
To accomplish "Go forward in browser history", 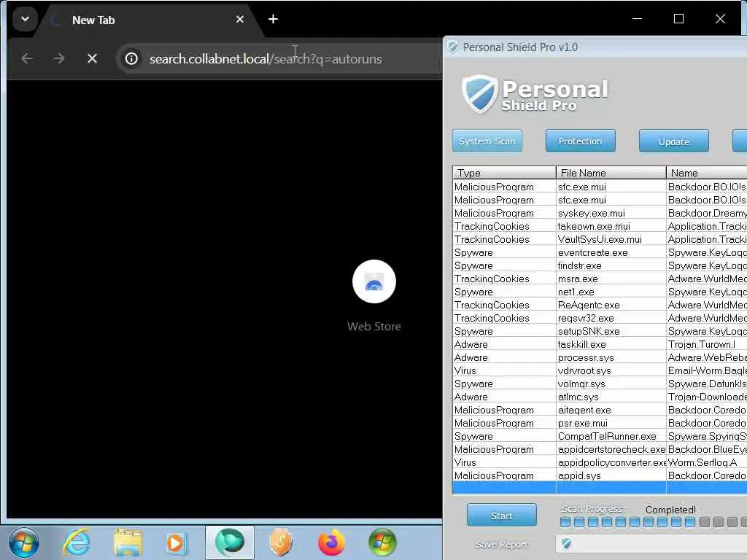I will [x=59, y=58].
